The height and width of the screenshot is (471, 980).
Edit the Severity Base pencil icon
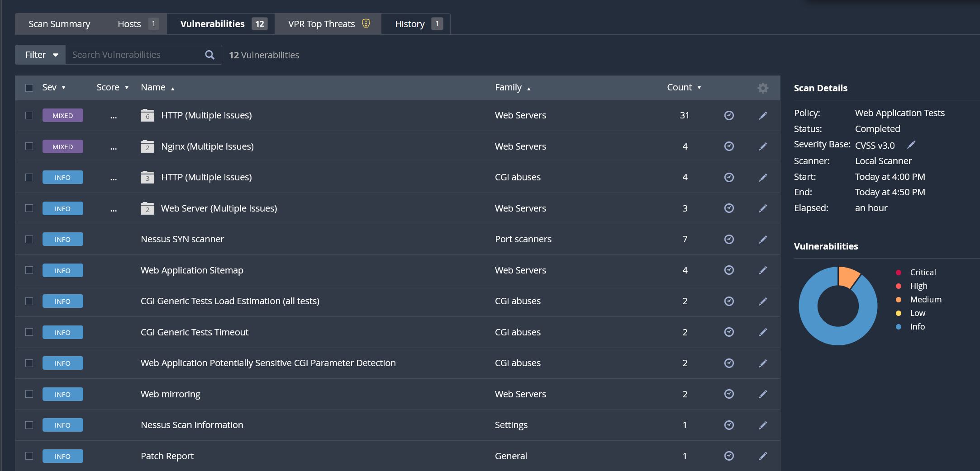tap(911, 145)
